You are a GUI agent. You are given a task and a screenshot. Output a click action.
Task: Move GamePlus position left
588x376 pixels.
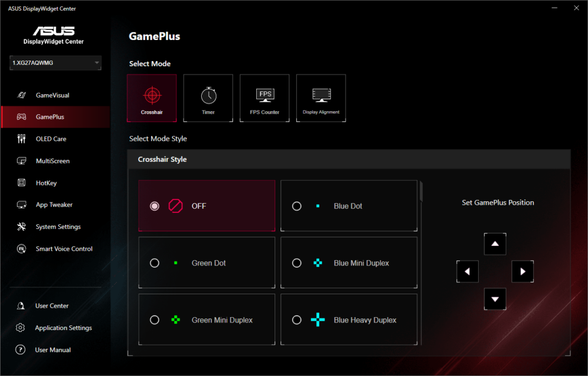click(x=467, y=271)
